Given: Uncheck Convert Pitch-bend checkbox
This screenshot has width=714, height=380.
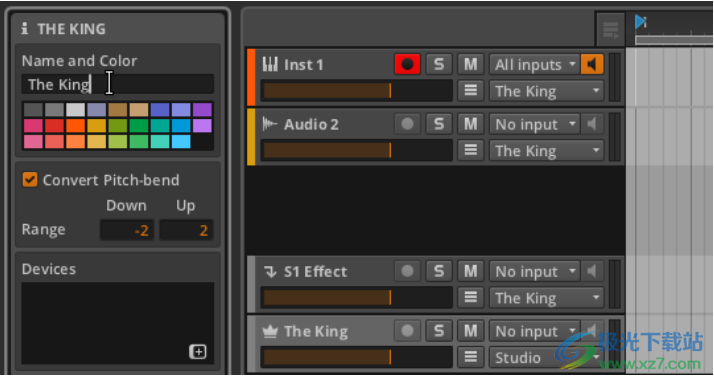Looking at the screenshot, I should click(x=30, y=180).
